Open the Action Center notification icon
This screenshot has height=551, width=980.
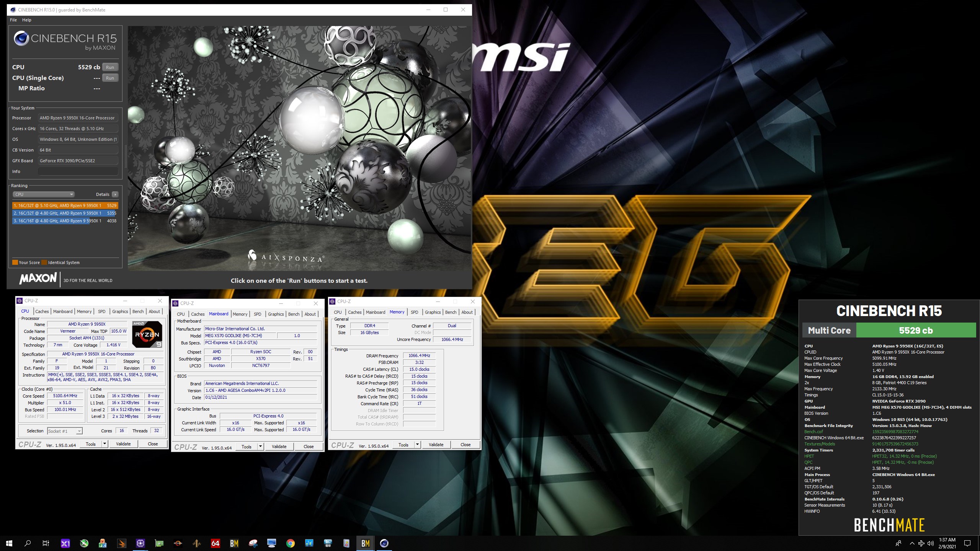click(x=967, y=543)
